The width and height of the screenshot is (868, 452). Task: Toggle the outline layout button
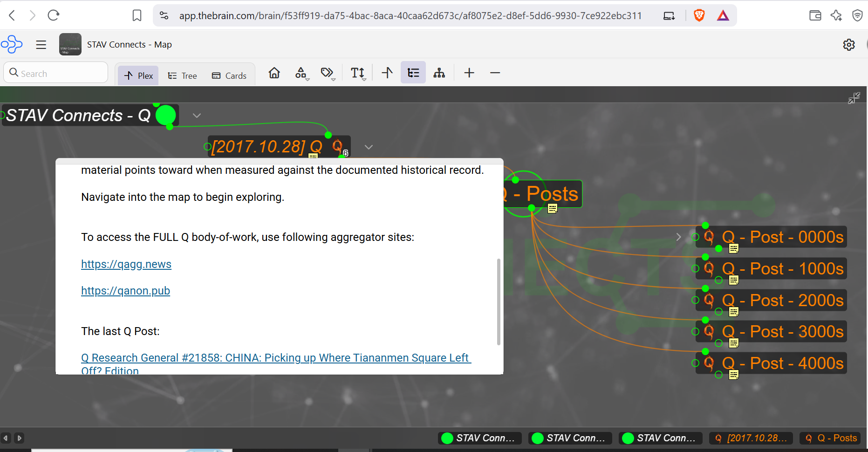point(413,73)
